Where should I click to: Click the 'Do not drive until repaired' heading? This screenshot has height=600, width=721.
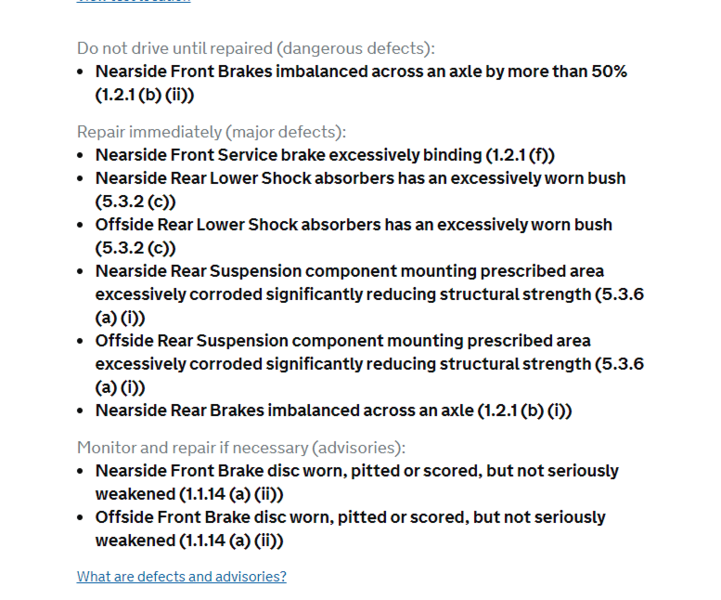click(256, 48)
